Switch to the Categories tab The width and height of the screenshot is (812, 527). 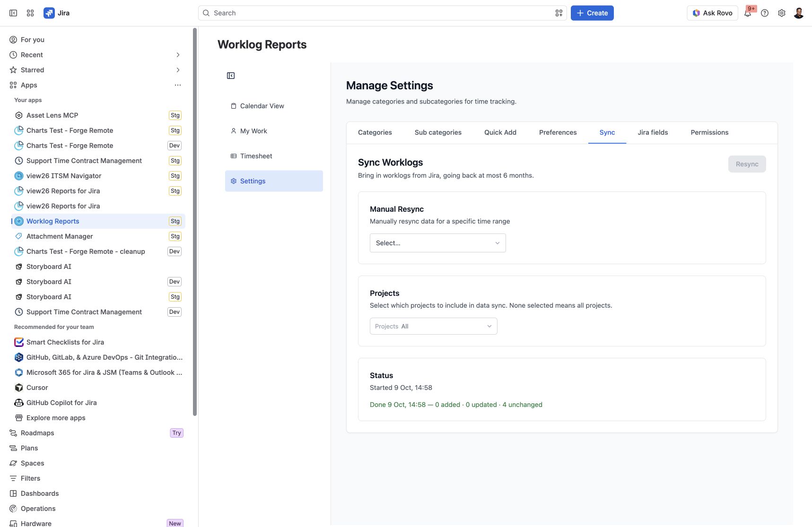(375, 132)
